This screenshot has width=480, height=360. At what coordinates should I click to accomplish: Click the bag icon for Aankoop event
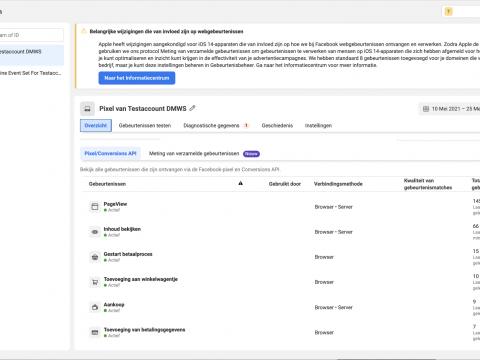click(x=95, y=307)
